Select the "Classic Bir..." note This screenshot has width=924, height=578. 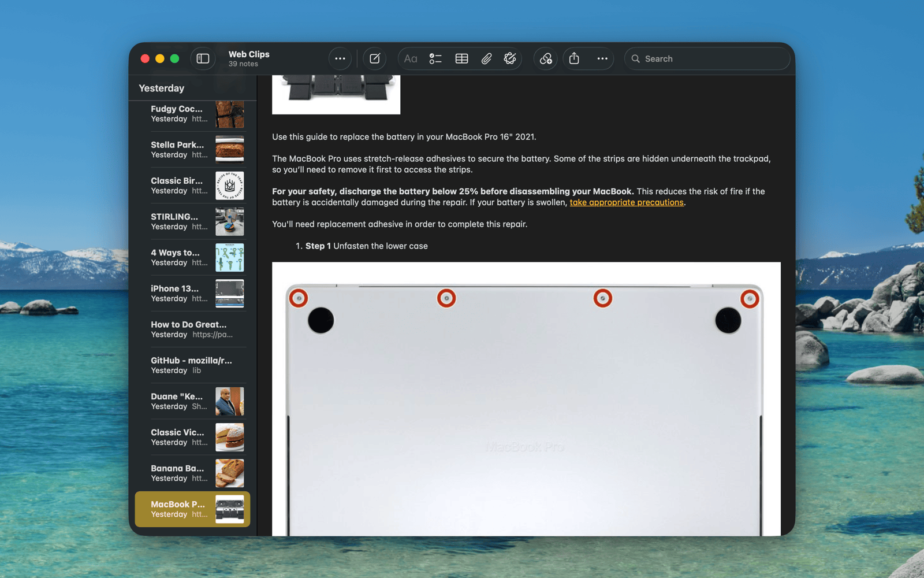[192, 186]
